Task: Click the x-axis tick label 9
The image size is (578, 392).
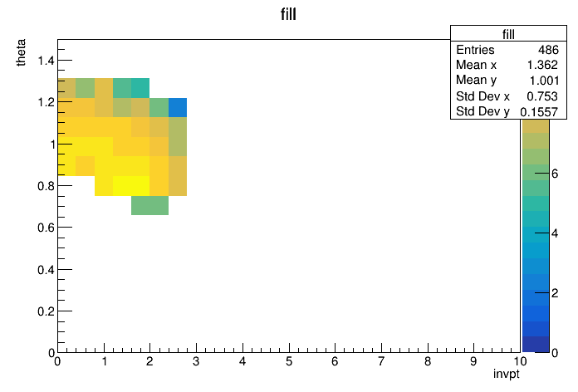Action: (x=473, y=361)
